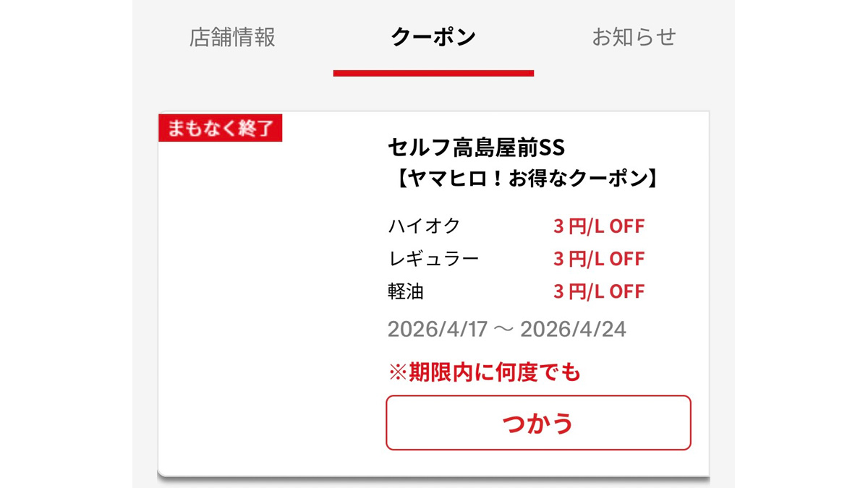
Task: Click the 軽油 3円/L OFF discount
Action: point(598,291)
